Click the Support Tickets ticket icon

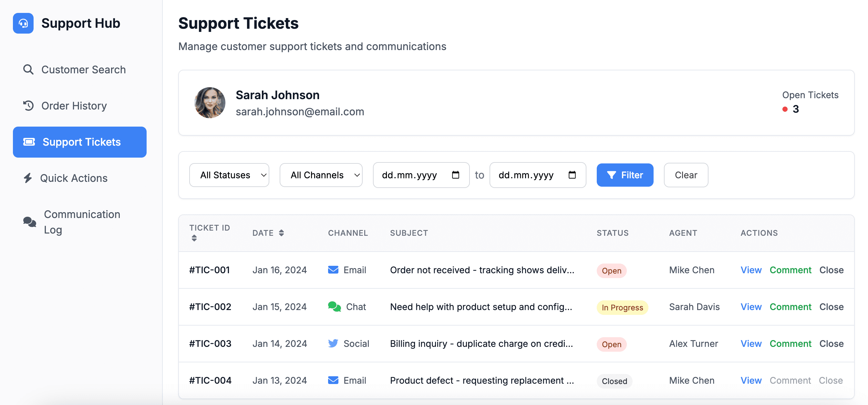coord(29,142)
